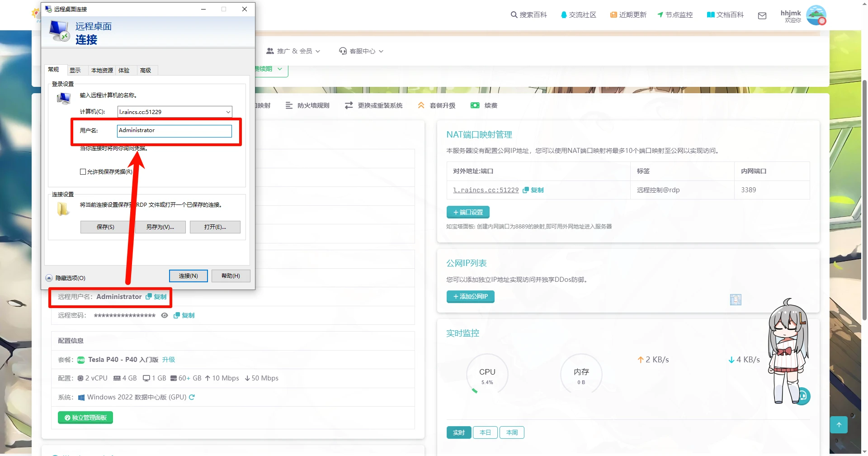
Task: Click the scroll-to-top arrow button
Action: pyautogui.click(x=839, y=425)
